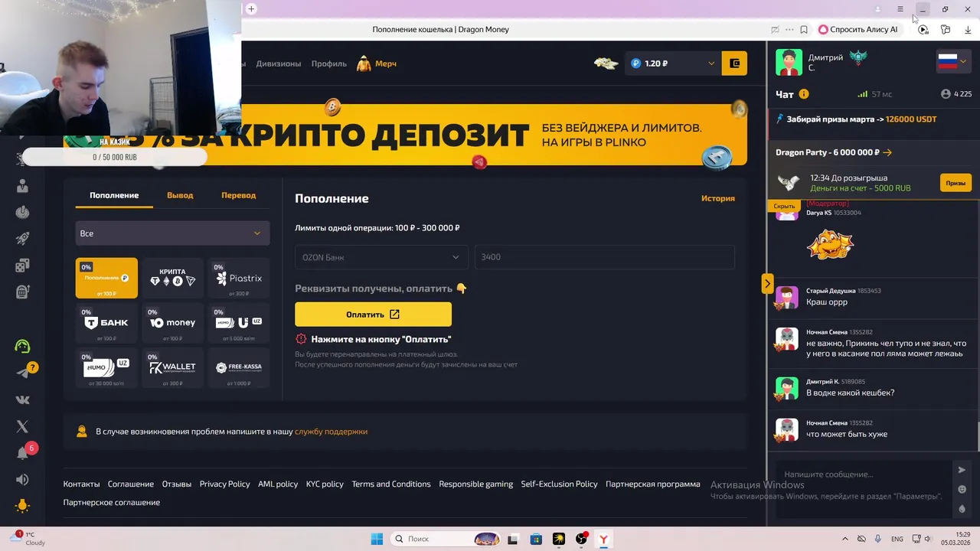The image size is (980, 551).
Task: Open the language flag dropdown
Action: [x=954, y=62]
